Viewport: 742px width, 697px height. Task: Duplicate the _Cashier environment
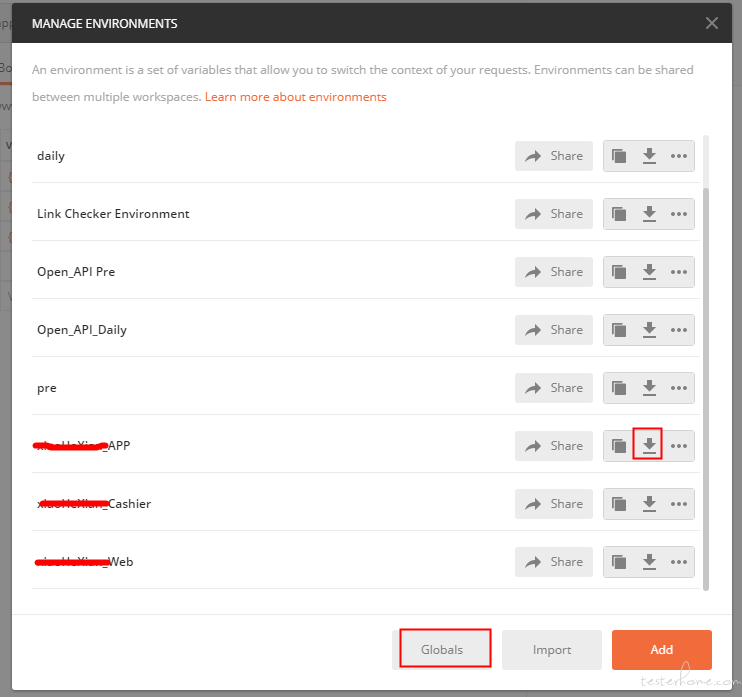tap(618, 503)
